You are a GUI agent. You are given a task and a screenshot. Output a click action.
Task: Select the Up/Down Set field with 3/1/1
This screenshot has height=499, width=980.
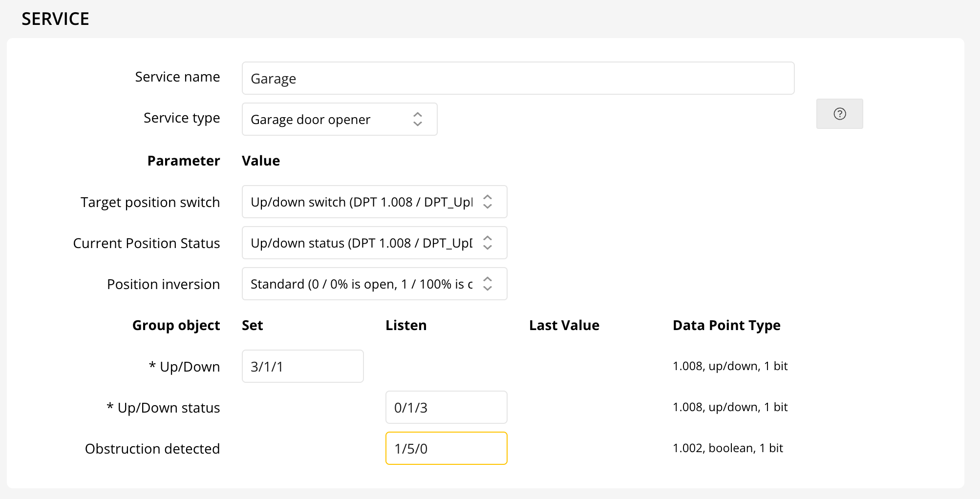302,366
